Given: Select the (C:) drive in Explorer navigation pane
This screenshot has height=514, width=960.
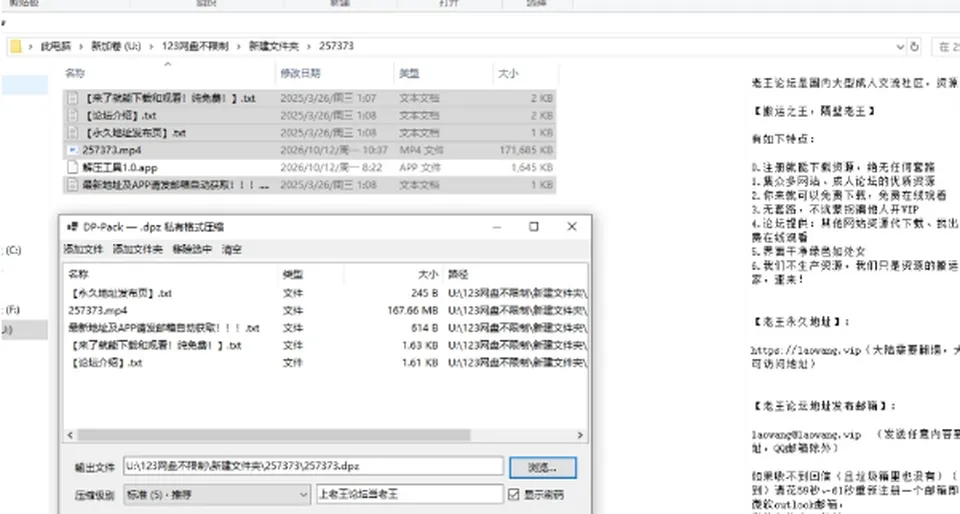Looking at the screenshot, I should pos(12,250).
